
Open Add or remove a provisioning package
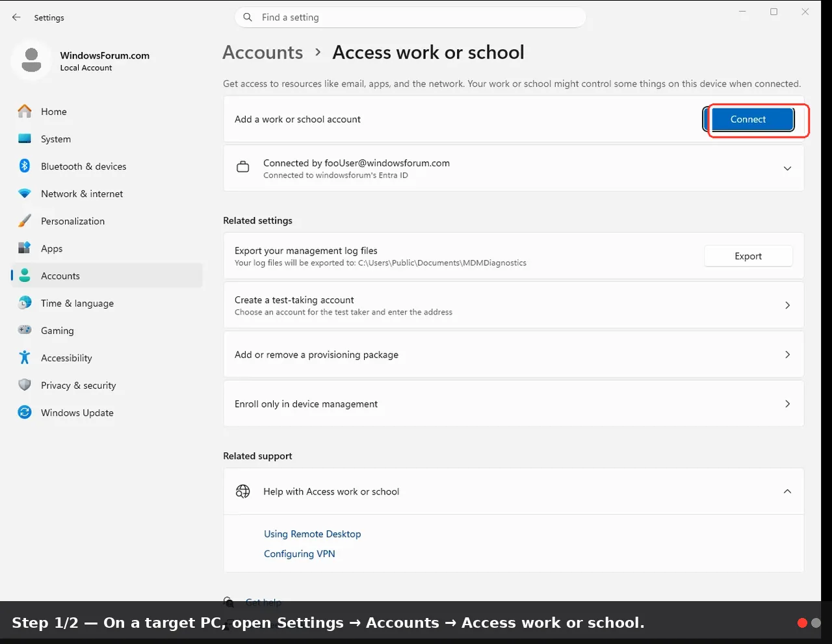(x=513, y=354)
